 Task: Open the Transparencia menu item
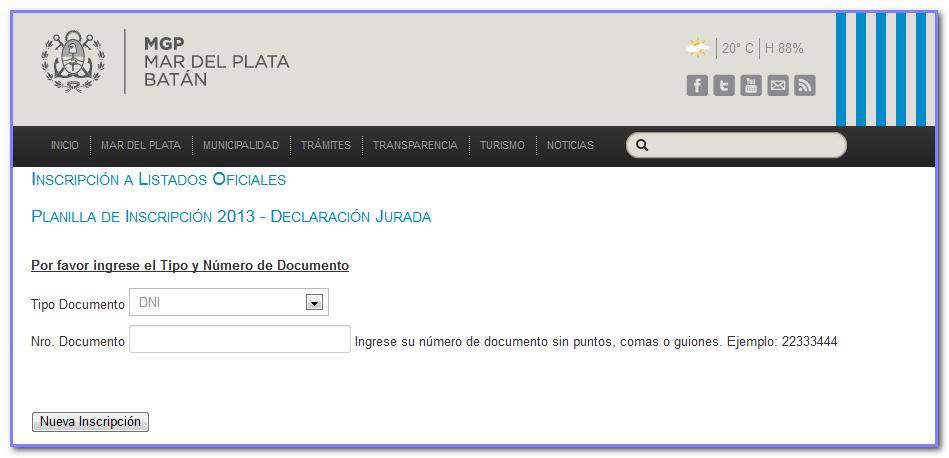pyautogui.click(x=415, y=146)
